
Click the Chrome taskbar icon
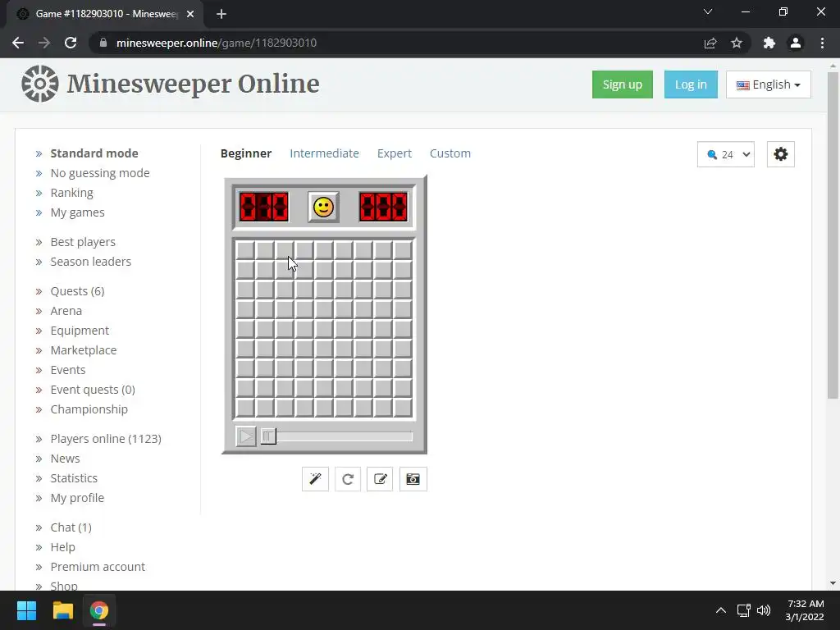click(99, 610)
